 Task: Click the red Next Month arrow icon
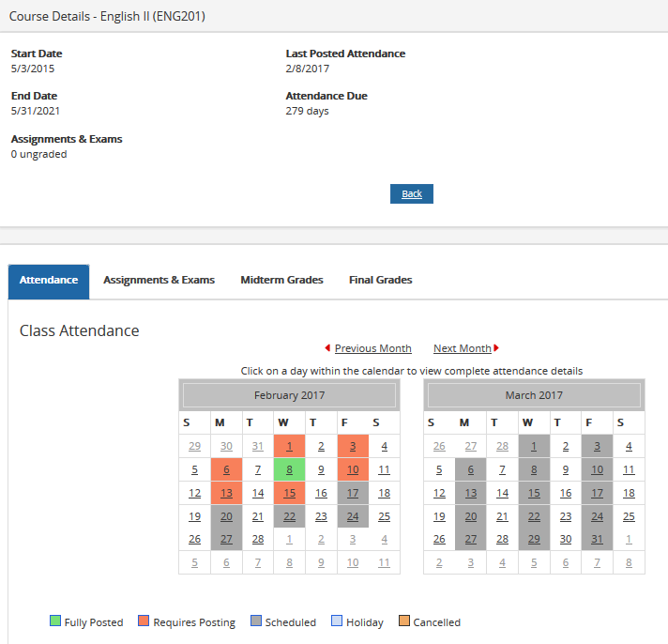pyautogui.click(x=496, y=348)
